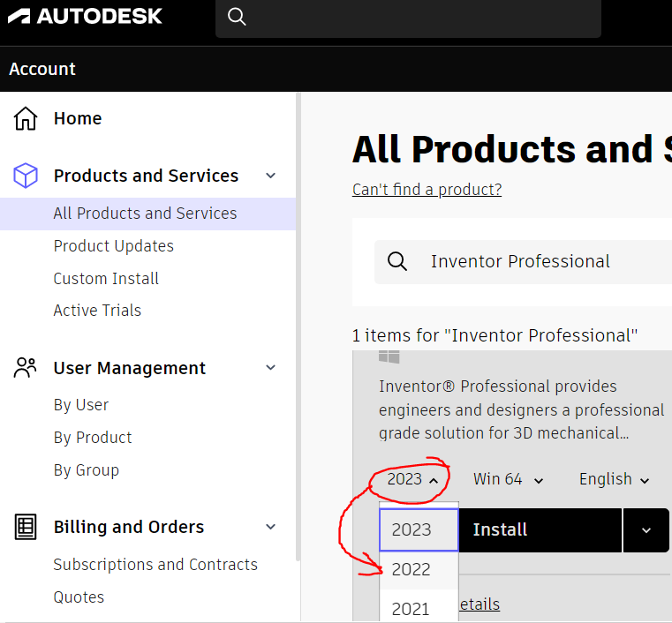Viewport: 672px width, 623px height.
Task: Select 2022 from the version list
Action: coord(412,569)
